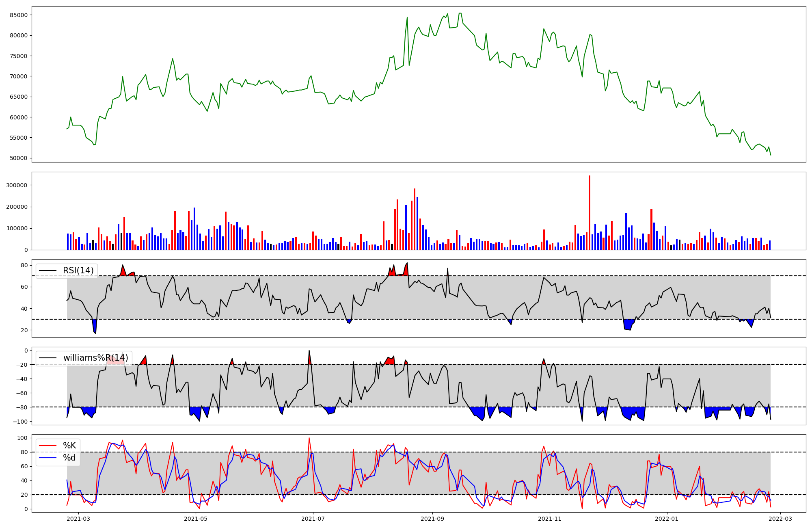Click the 50000 price axis label
The image size is (812, 528).
pyautogui.click(x=19, y=158)
